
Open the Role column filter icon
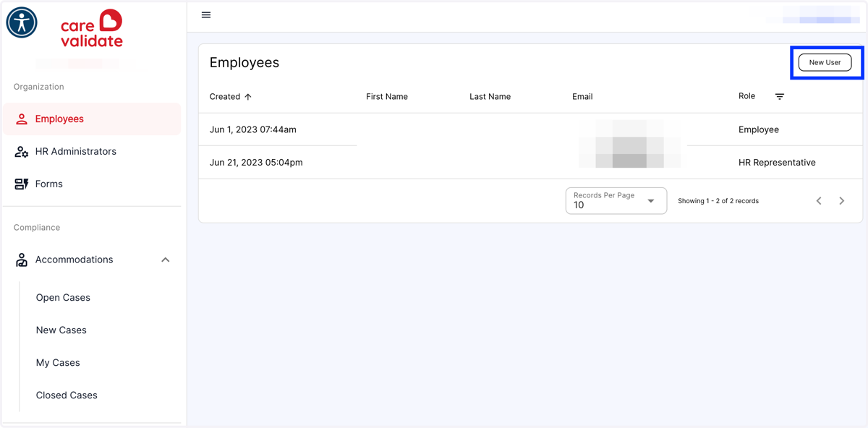(x=780, y=97)
